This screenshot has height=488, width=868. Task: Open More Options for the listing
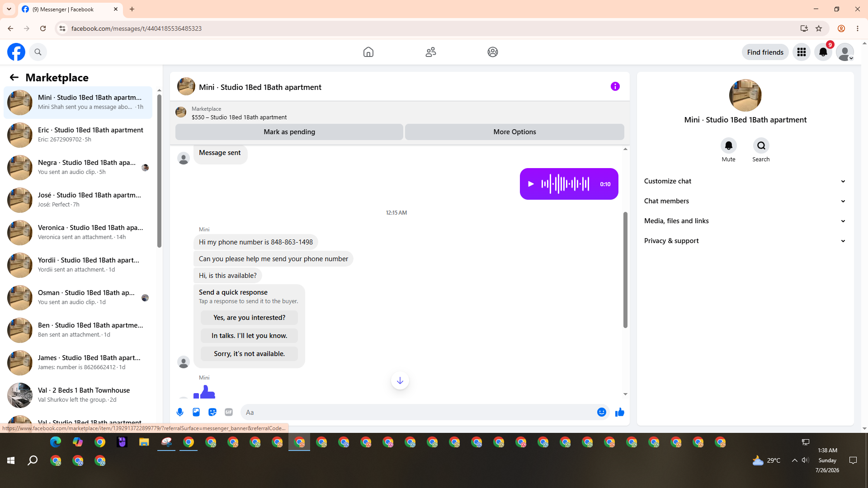514,132
